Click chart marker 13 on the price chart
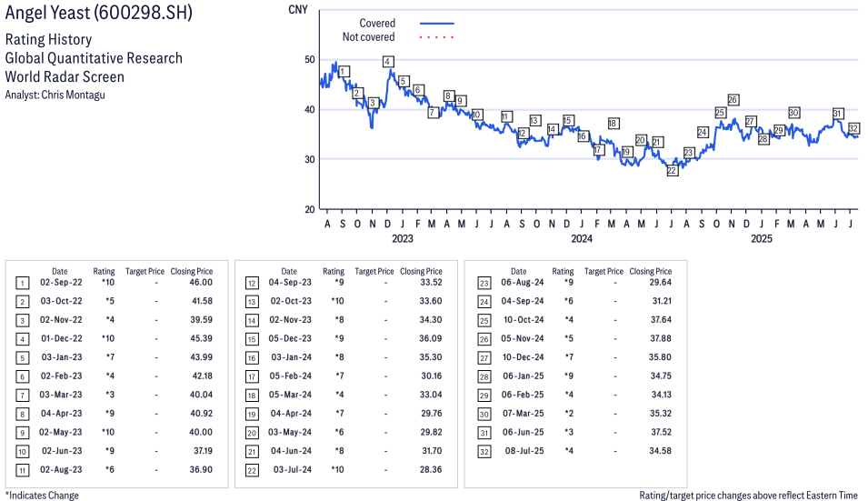Screen dimensions: 868x501 (534, 121)
